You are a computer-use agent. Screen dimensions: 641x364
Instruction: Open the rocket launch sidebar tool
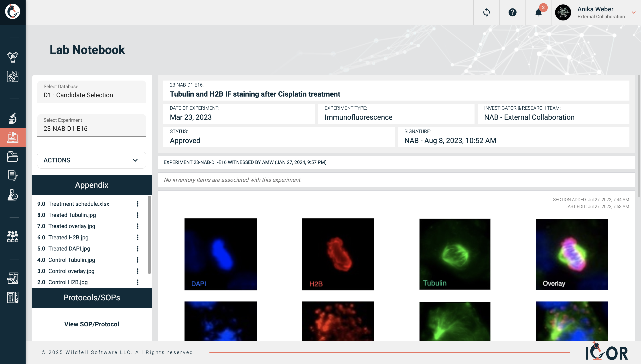tap(12, 76)
